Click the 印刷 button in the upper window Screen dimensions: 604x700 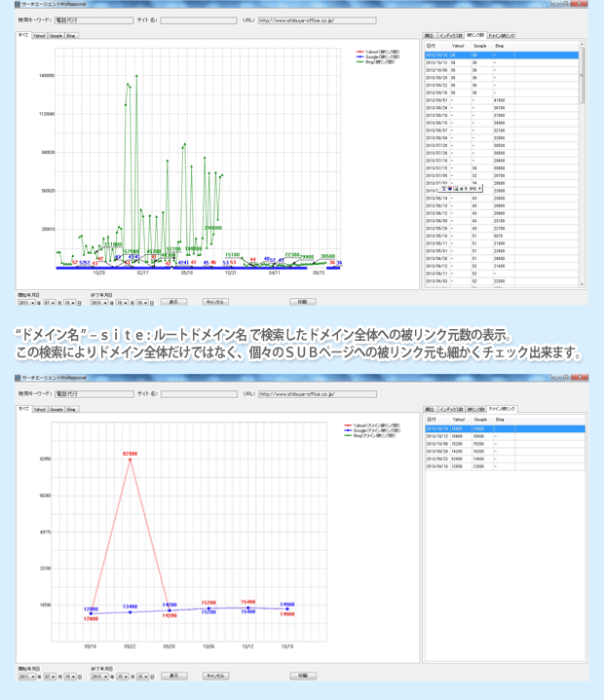303,302
